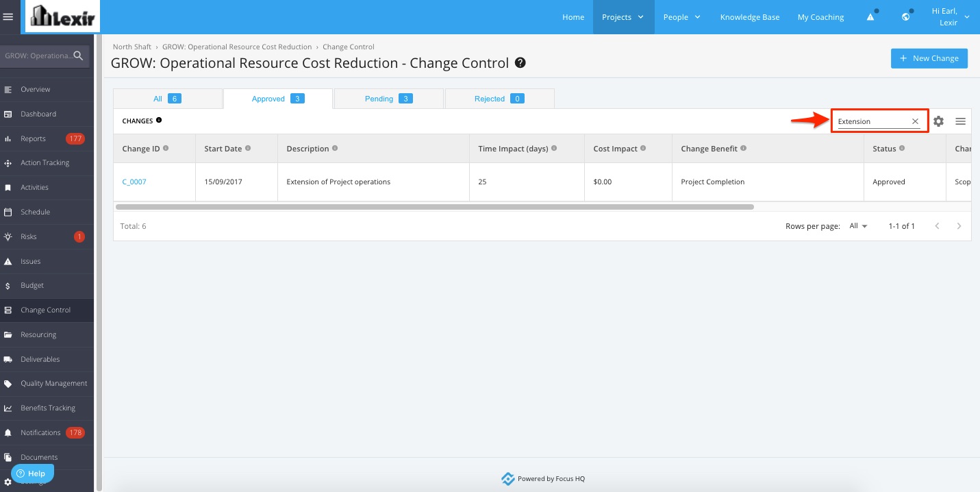Image resolution: width=980 pixels, height=492 pixels.
Task: Expand the People dropdown in the top bar
Action: pos(681,17)
